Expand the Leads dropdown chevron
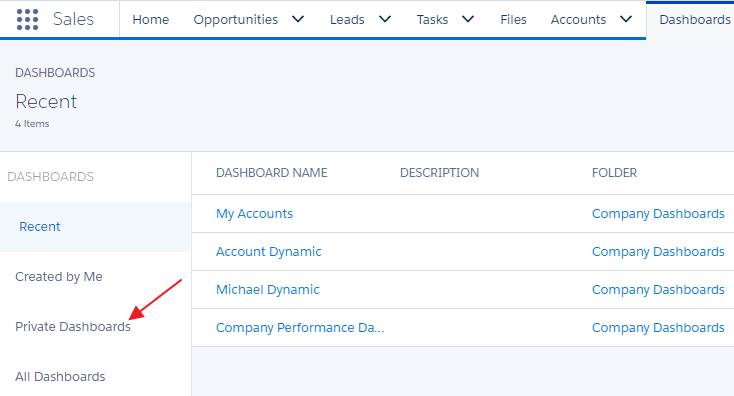The height and width of the screenshot is (396, 734). tap(385, 19)
